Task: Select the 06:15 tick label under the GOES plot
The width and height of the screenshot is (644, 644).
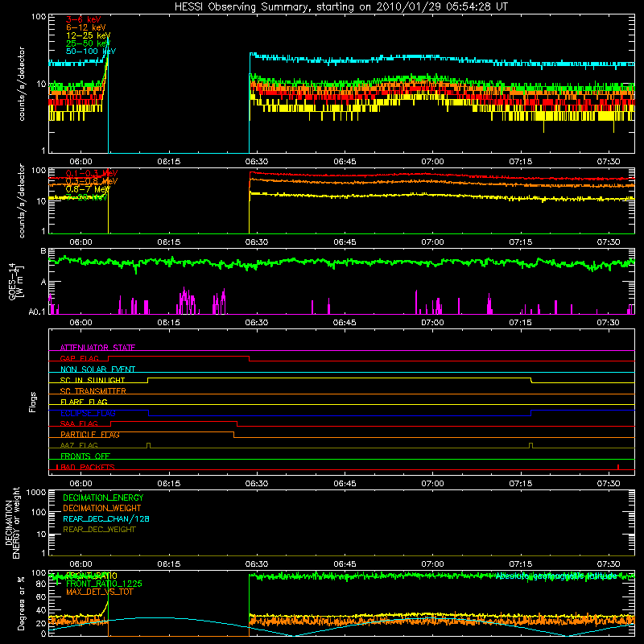Action: click(168, 323)
